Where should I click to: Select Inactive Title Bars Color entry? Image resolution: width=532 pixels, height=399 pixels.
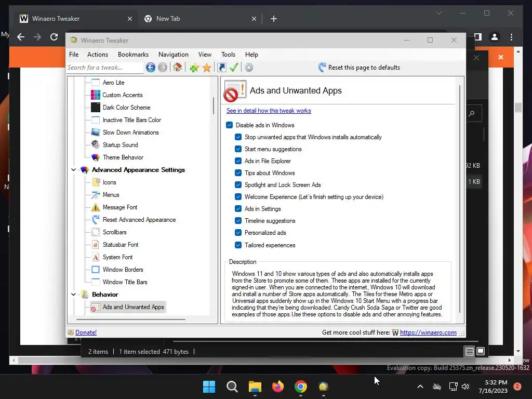[x=131, y=120]
